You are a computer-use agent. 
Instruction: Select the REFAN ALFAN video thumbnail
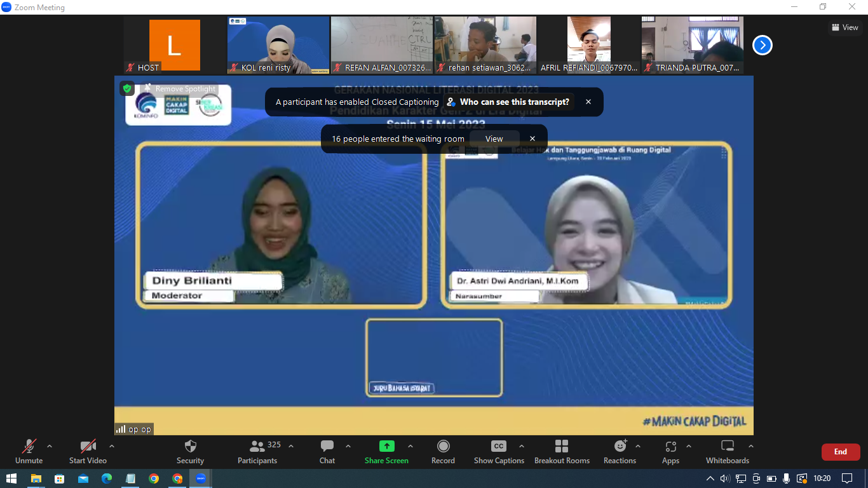click(x=382, y=45)
